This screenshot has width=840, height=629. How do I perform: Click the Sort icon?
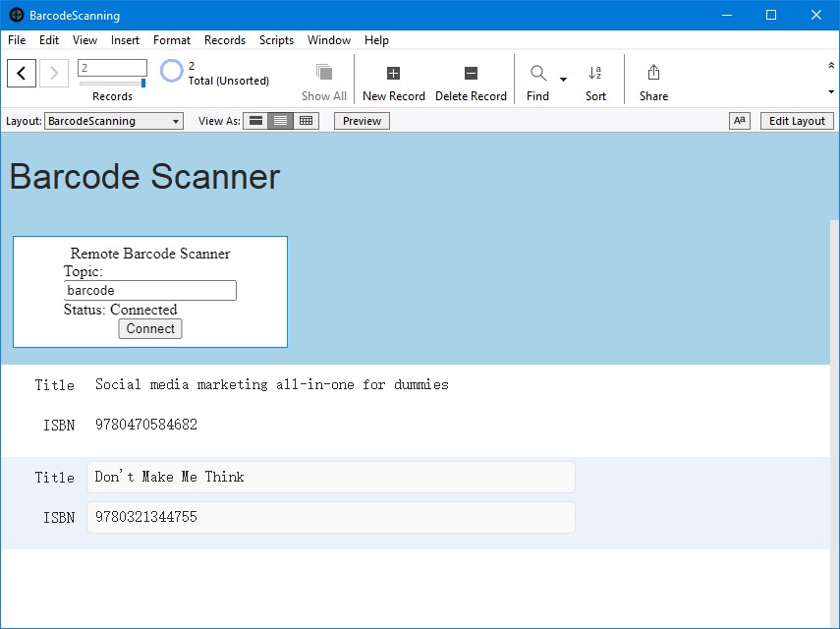coord(595,74)
